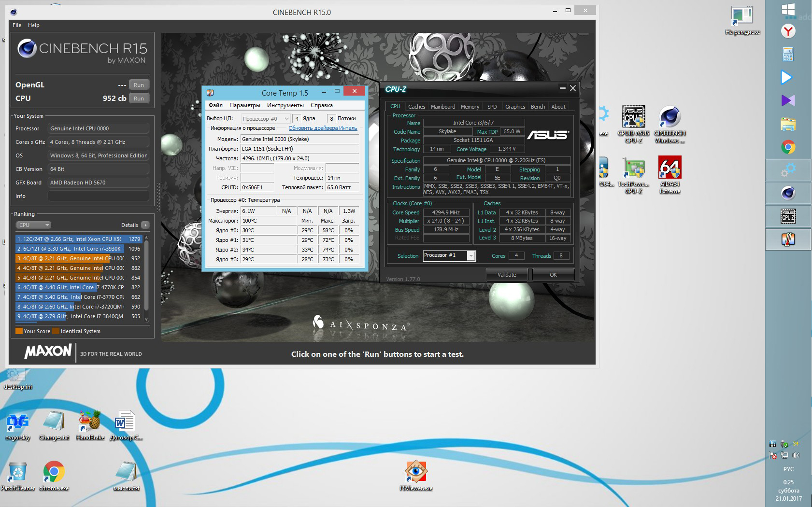Open the chrome.exe desktop shortcut
The height and width of the screenshot is (507, 812).
[x=54, y=476]
